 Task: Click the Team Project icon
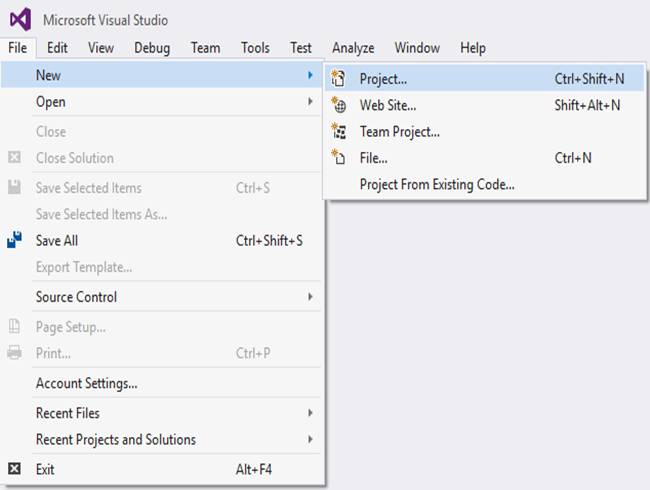(x=338, y=131)
